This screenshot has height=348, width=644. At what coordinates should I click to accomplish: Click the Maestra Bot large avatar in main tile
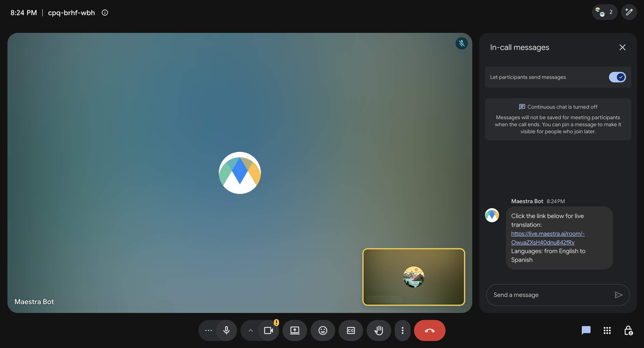[239, 173]
